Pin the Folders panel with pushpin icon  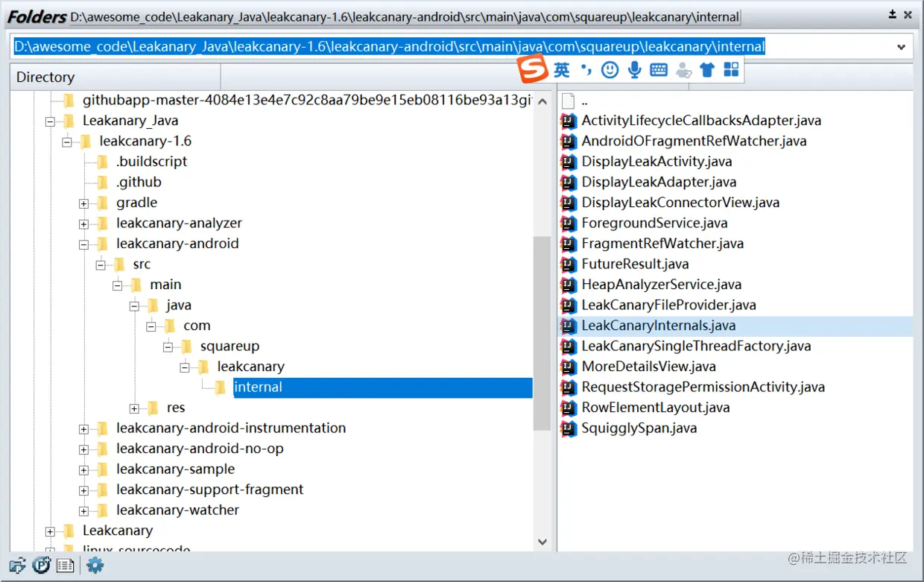click(x=893, y=15)
